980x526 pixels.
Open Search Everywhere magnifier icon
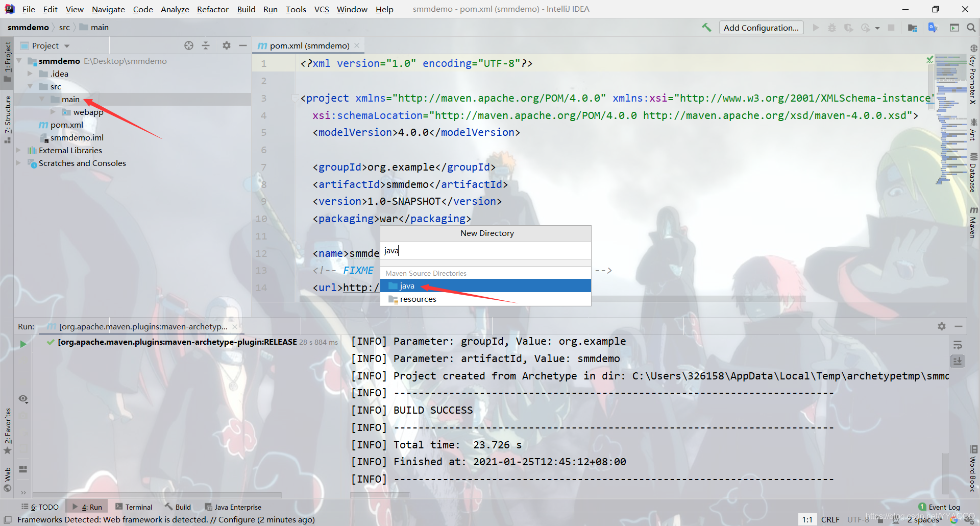coord(971,28)
